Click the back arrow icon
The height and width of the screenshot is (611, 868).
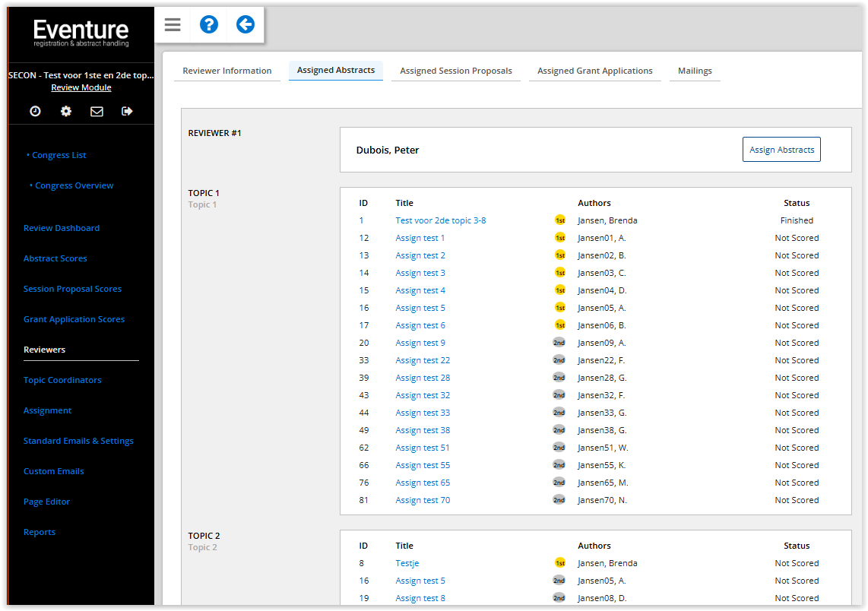click(x=245, y=25)
